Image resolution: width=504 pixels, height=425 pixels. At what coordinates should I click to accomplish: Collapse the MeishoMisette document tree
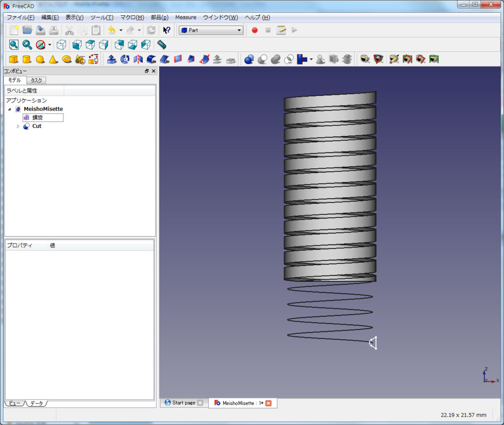10,109
